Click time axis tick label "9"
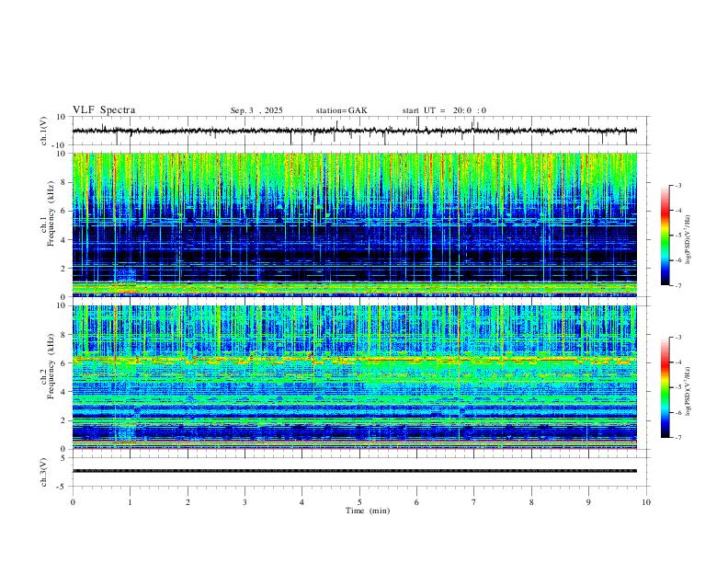The width and height of the screenshot is (728, 563). tap(588, 502)
